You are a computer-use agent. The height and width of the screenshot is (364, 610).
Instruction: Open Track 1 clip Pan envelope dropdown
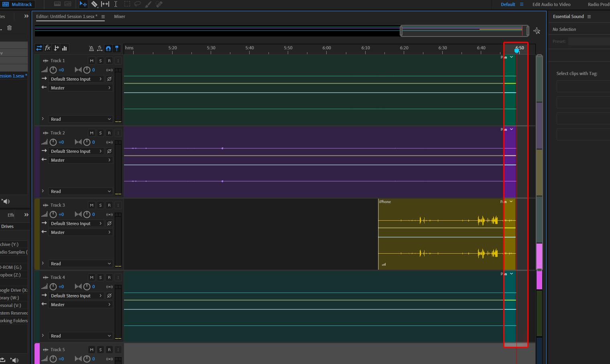click(x=511, y=57)
